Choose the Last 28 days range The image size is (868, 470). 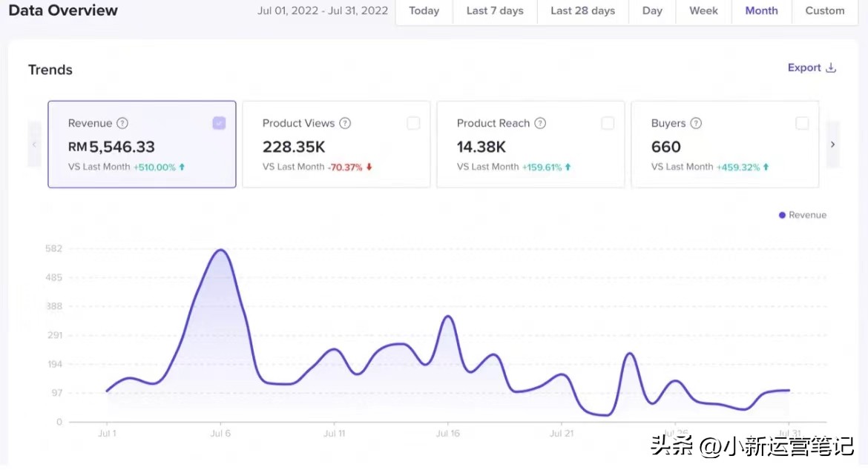tap(582, 11)
